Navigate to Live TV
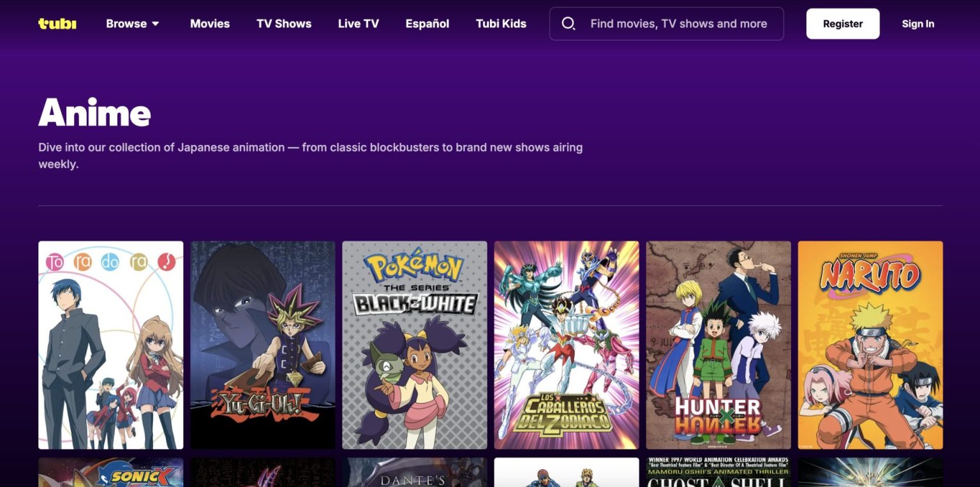The height and width of the screenshot is (487, 980). click(x=358, y=24)
